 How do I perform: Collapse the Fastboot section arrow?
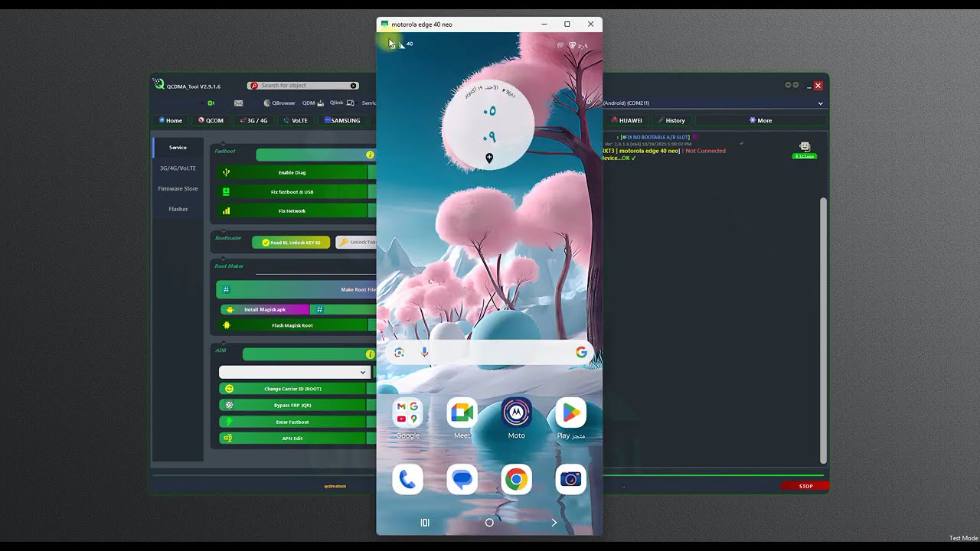(223, 143)
